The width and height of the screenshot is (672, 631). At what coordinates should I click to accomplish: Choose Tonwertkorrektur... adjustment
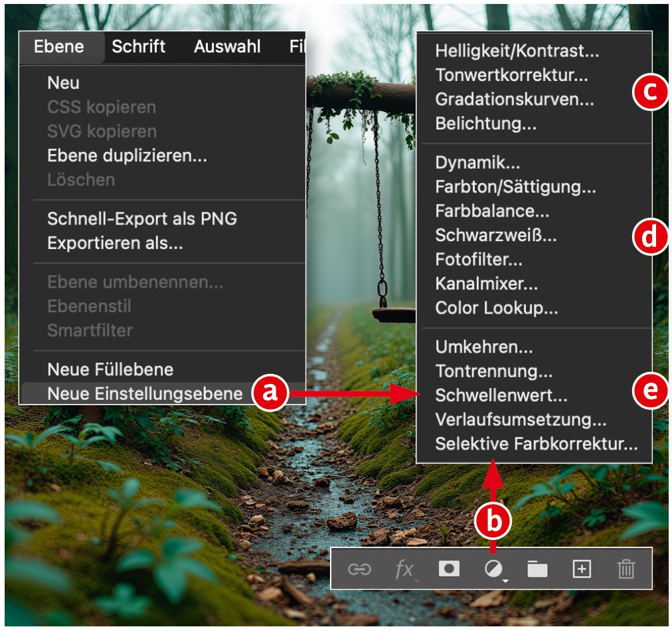[x=512, y=75]
